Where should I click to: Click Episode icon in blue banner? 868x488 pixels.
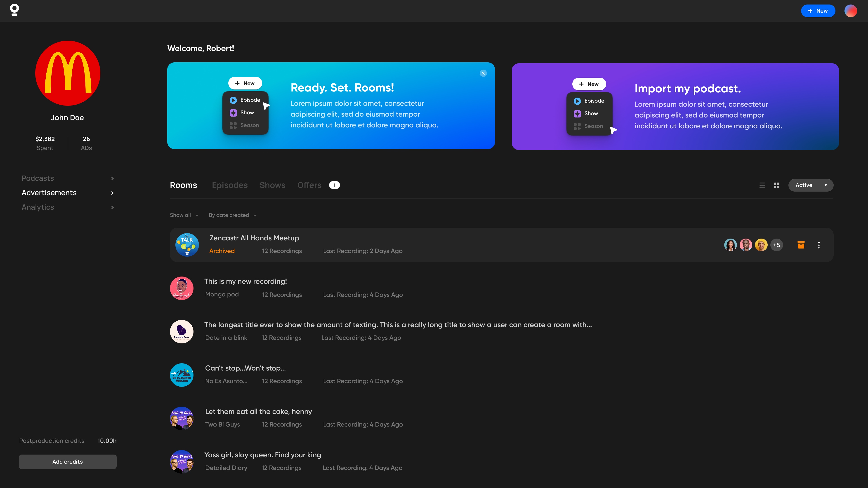(x=233, y=100)
